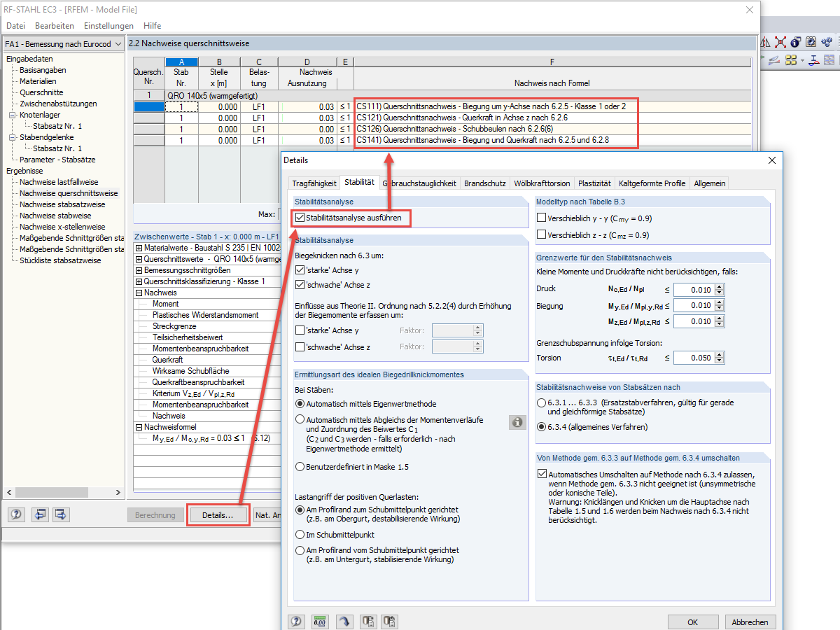The width and height of the screenshot is (840, 630).
Task: Open units and decimals icon (0.00)
Action: 321,621
